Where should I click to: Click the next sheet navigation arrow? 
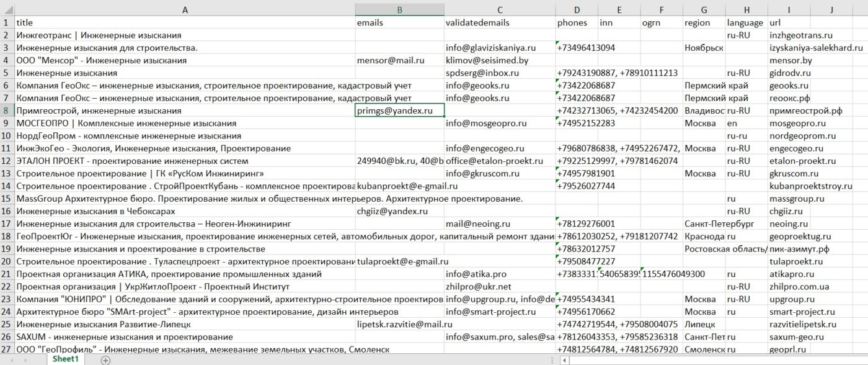pos(25,361)
